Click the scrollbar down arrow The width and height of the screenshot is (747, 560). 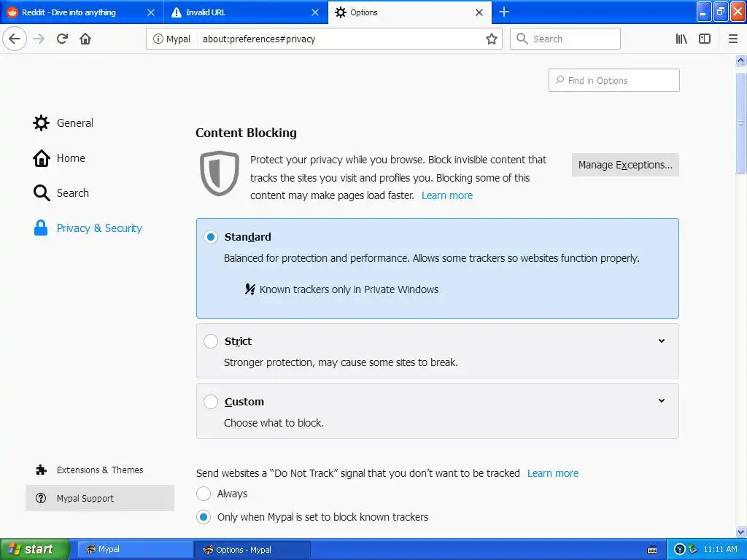[740, 532]
